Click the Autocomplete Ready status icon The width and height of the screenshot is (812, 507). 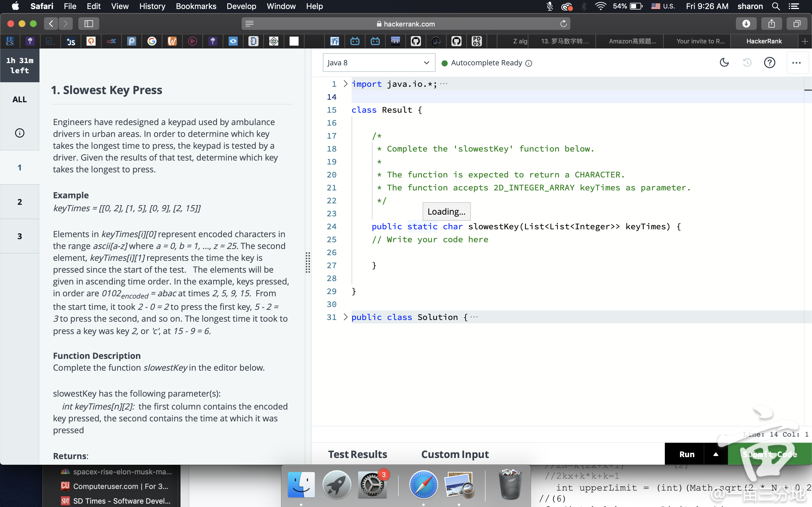pos(445,63)
